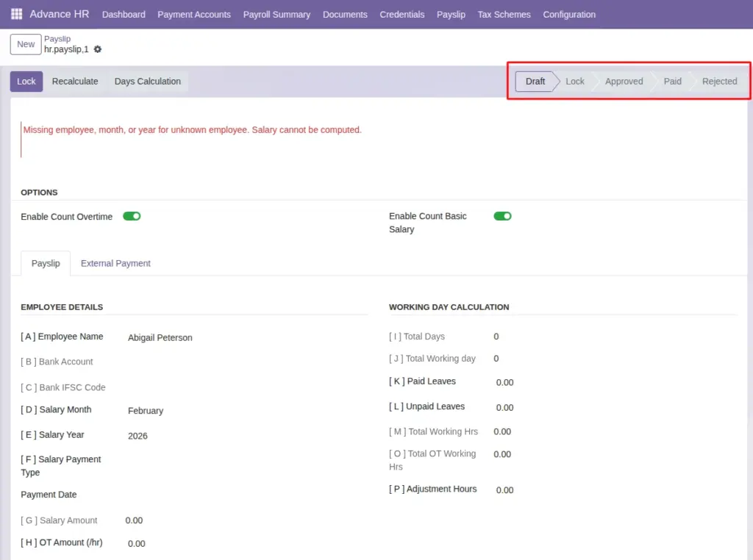Open the Dashboard menu
Image resolution: width=753 pixels, height=560 pixels.
click(x=124, y=15)
